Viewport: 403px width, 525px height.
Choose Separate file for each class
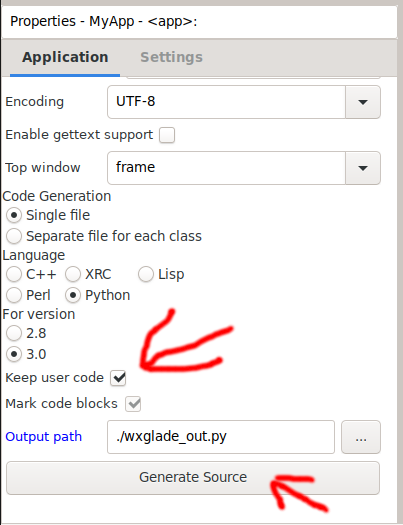coord(14,236)
